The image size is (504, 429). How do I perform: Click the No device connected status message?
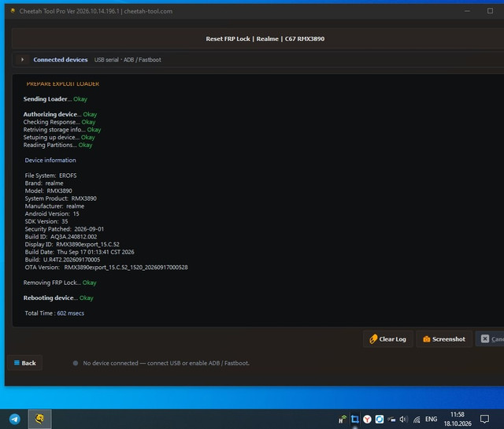pyautogui.click(x=166, y=363)
